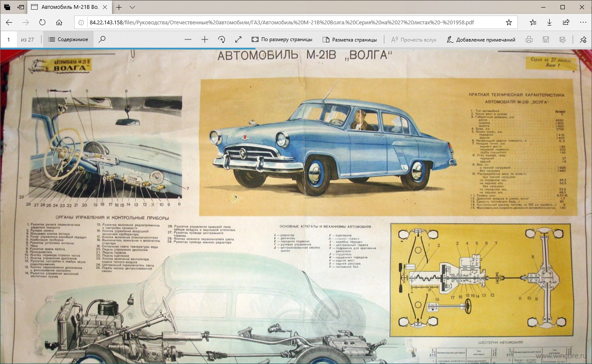Open a new tab with plus
The image size is (592, 364).
coord(119,7)
